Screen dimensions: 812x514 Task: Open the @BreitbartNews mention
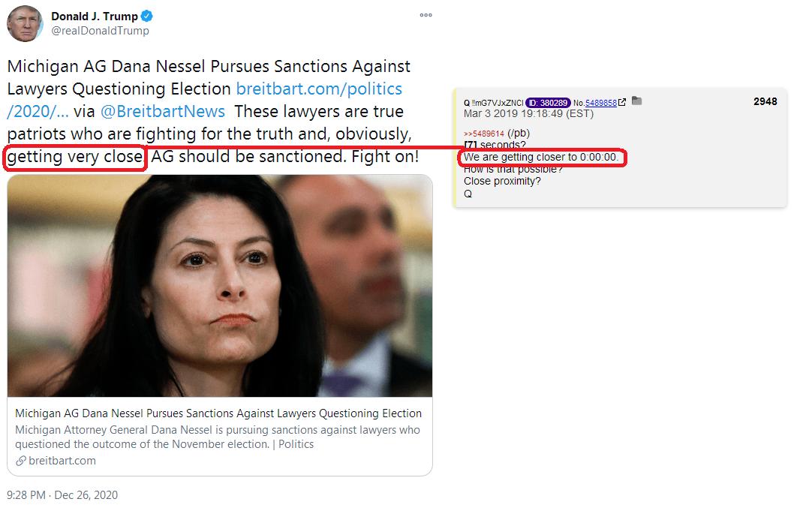pos(163,111)
